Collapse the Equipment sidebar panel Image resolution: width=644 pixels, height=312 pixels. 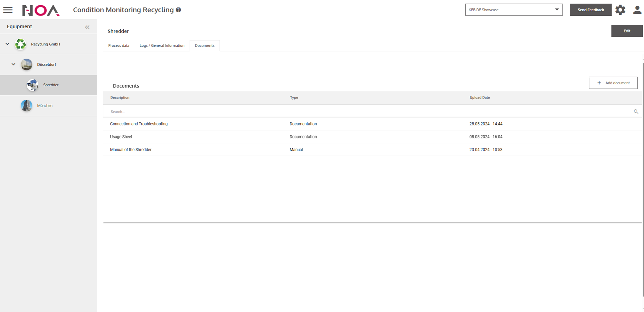[87, 27]
